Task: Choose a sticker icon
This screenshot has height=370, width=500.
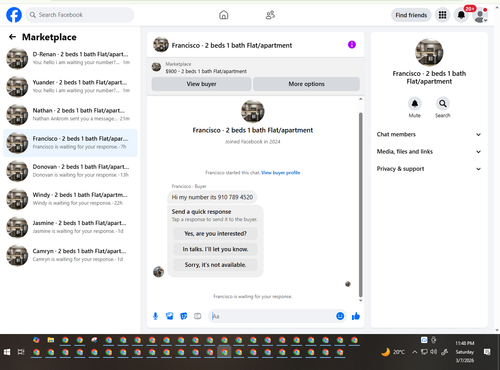Action: pos(184,316)
